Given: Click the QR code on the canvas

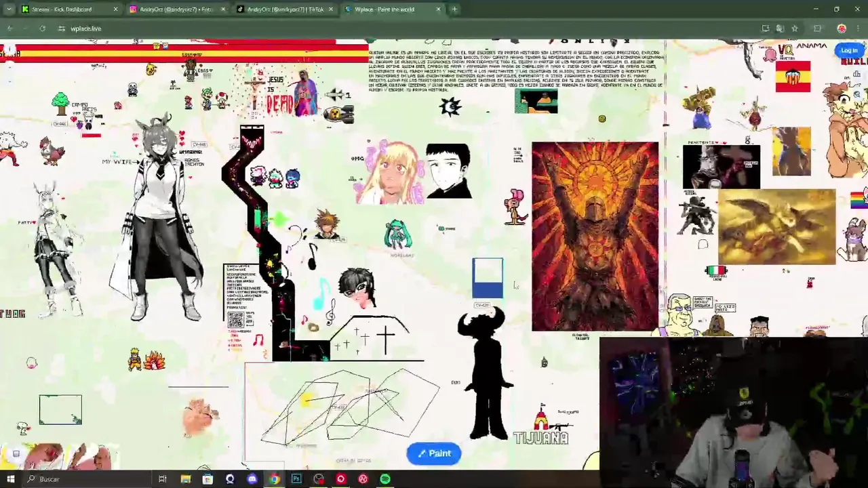Looking at the screenshot, I should point(235,320).
